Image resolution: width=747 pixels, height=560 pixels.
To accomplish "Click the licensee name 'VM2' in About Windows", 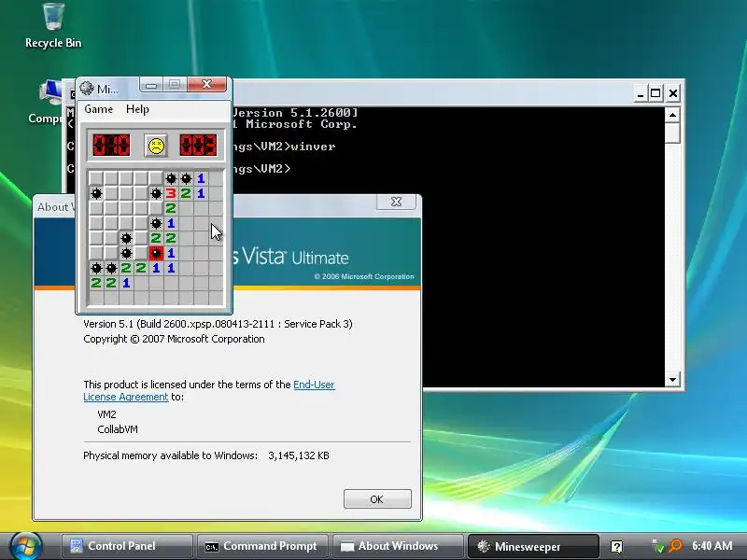I will 106,414.
